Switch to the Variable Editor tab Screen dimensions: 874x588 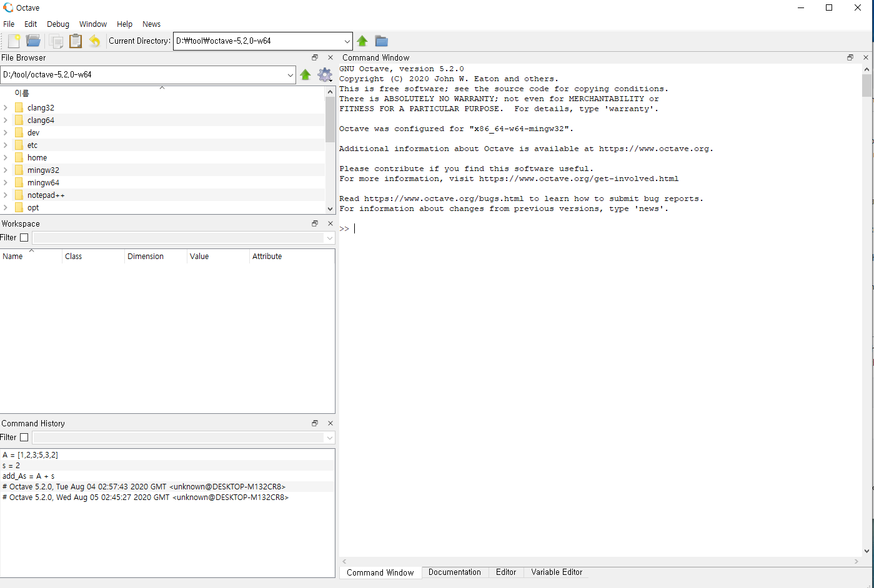(557, 572)
